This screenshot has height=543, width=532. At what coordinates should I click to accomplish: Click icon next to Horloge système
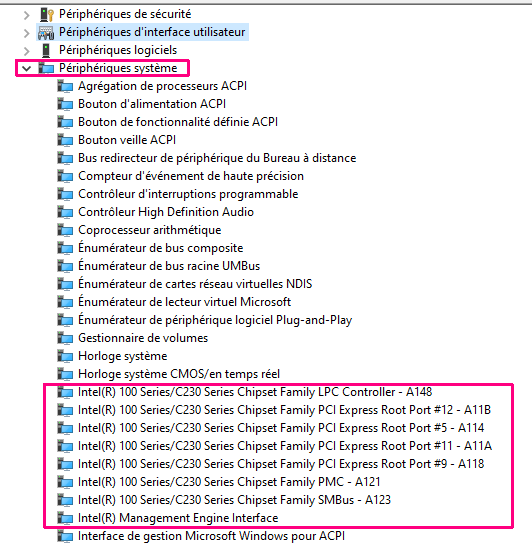click(65, 356)
